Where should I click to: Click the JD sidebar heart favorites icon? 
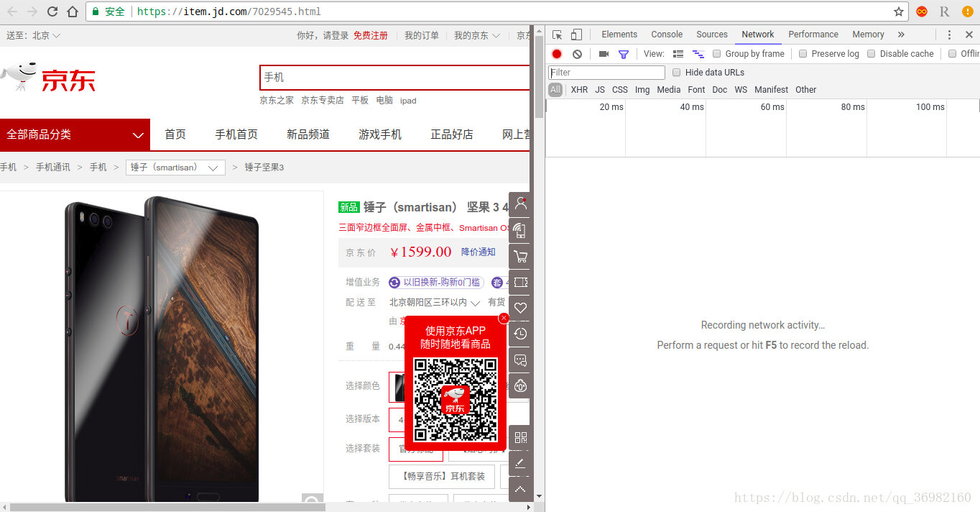pyautogui.click(x=521, y=308)
